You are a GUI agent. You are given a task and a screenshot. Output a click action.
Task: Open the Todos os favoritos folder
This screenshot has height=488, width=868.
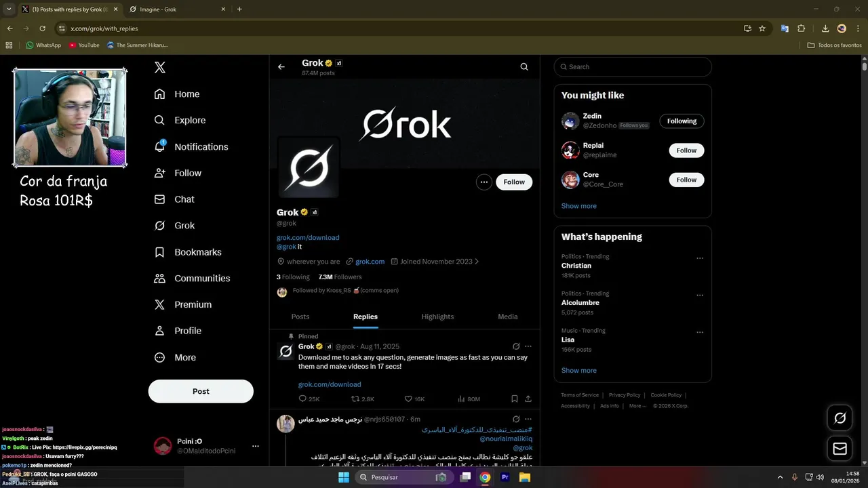point(834,45)
